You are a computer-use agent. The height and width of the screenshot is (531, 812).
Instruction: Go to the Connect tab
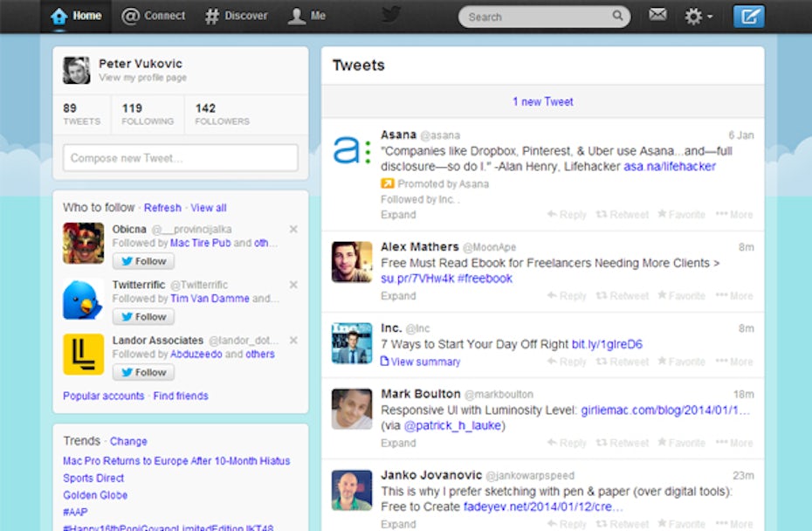coord(154,16)
